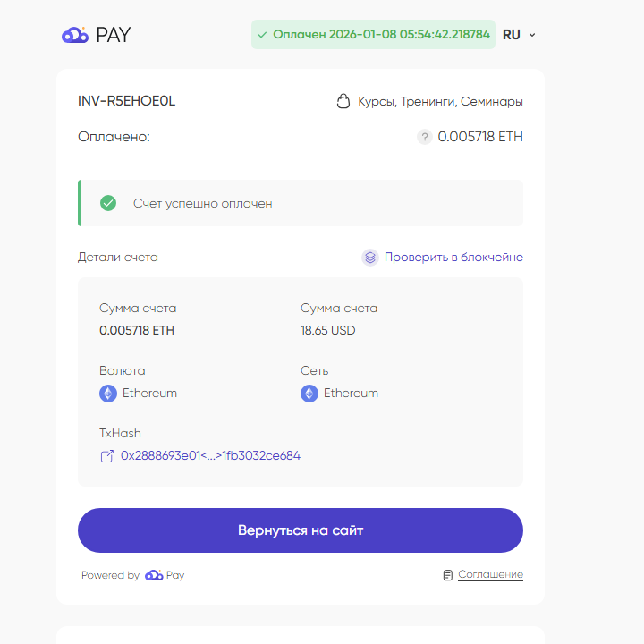
Task: Click the Ethereum icon under Сеть
Action: point(309,394)
